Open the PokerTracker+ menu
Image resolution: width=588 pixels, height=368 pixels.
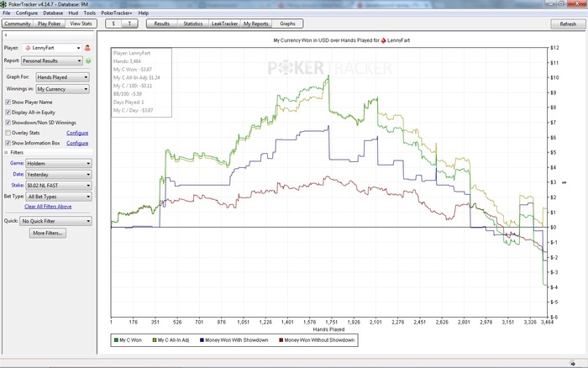[x=116, y=13]
